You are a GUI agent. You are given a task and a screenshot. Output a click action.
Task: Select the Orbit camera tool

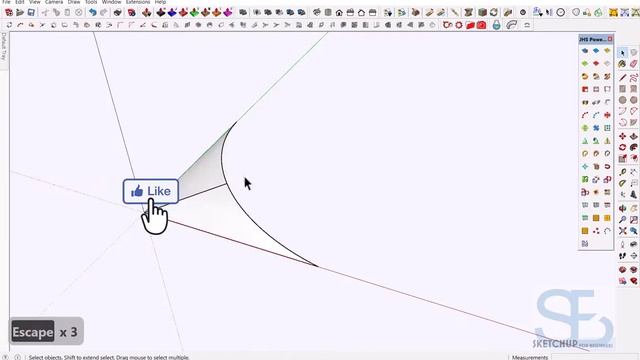[x=622, y=209]
